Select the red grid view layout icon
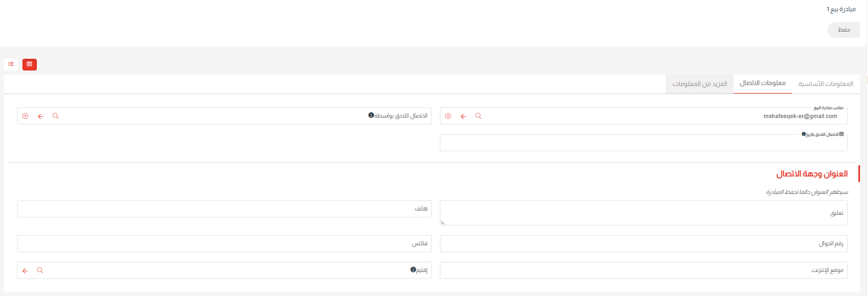This screenshot has height=296, width=868. click(29, 64)
